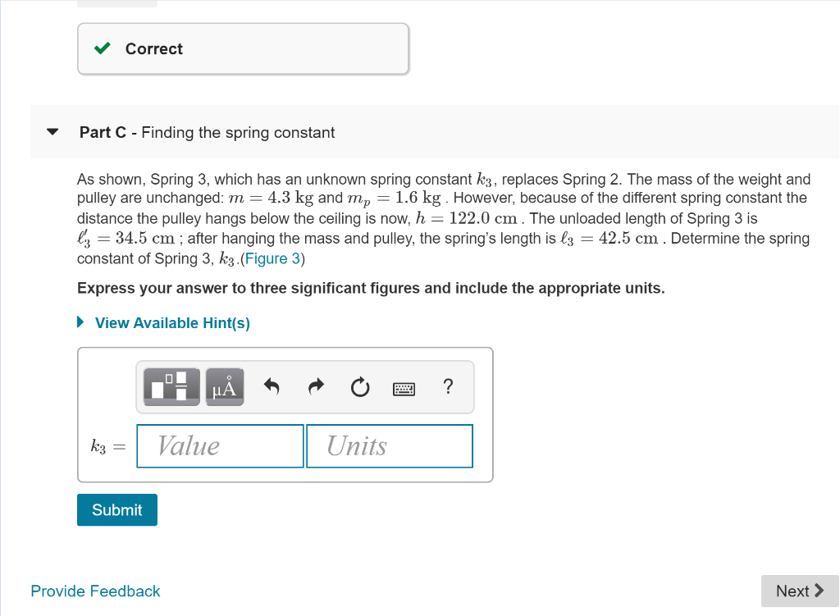Click the Next button
Screen dimensions: 840x616
[799, 591]
